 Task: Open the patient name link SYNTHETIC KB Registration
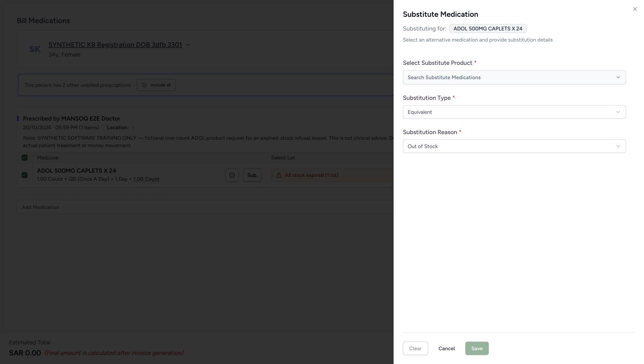click(115, 45)
